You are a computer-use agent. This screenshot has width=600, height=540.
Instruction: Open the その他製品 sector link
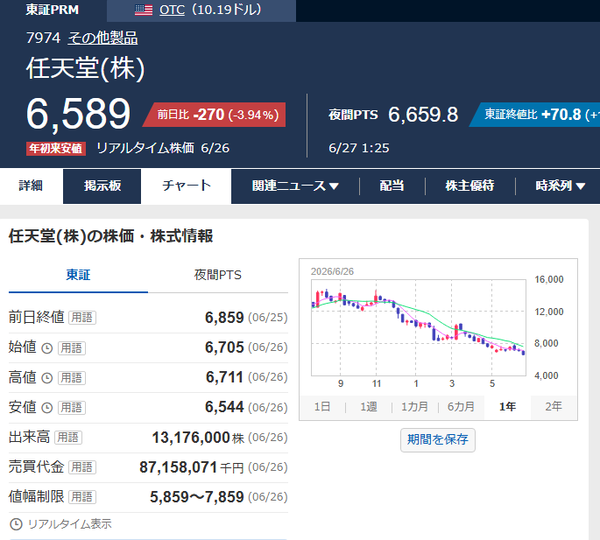(103, 38)
